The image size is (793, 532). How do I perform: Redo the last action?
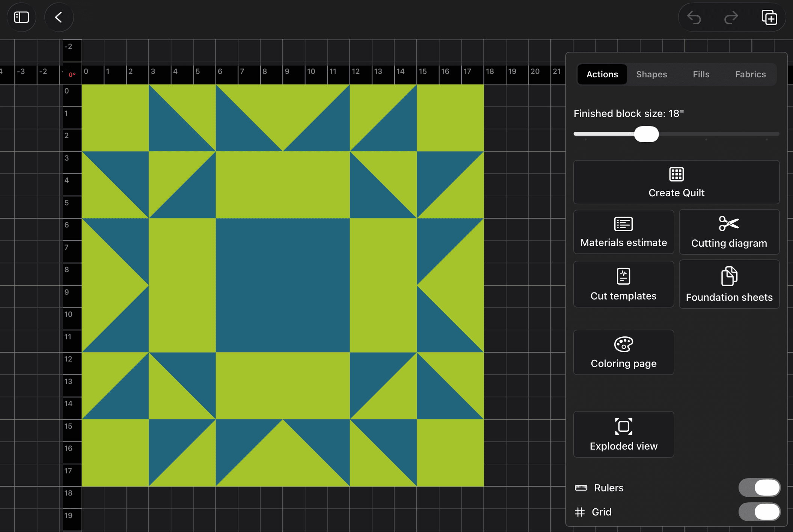(731, 18)
